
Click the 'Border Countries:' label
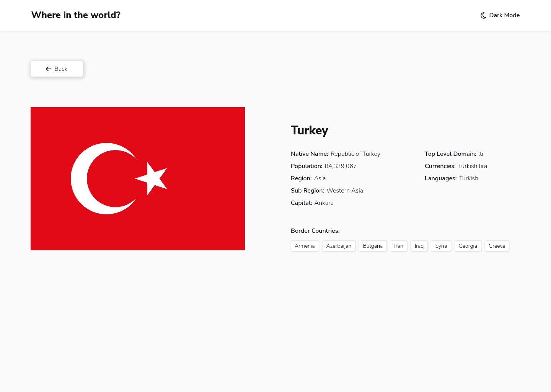[315, 231]
